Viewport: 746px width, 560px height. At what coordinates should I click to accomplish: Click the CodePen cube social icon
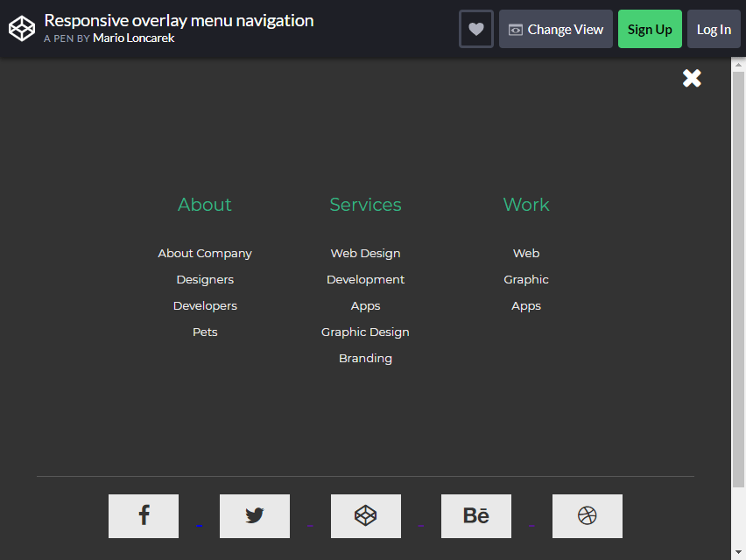(365, 516)
